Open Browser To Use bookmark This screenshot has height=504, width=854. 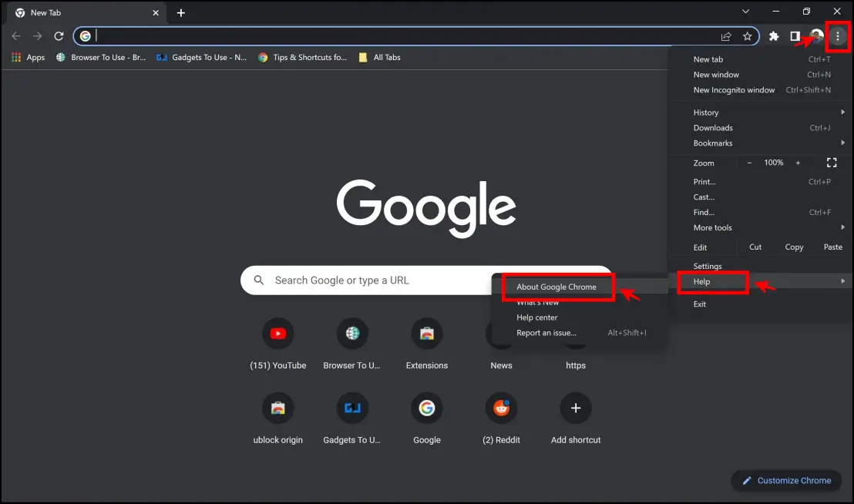click(x=101, y=57)
